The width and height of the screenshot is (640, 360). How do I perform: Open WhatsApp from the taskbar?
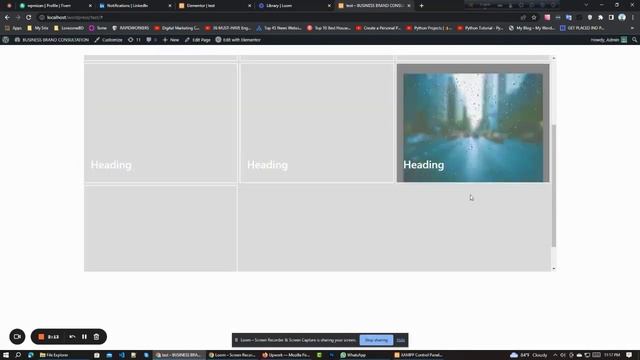[353, 355]
